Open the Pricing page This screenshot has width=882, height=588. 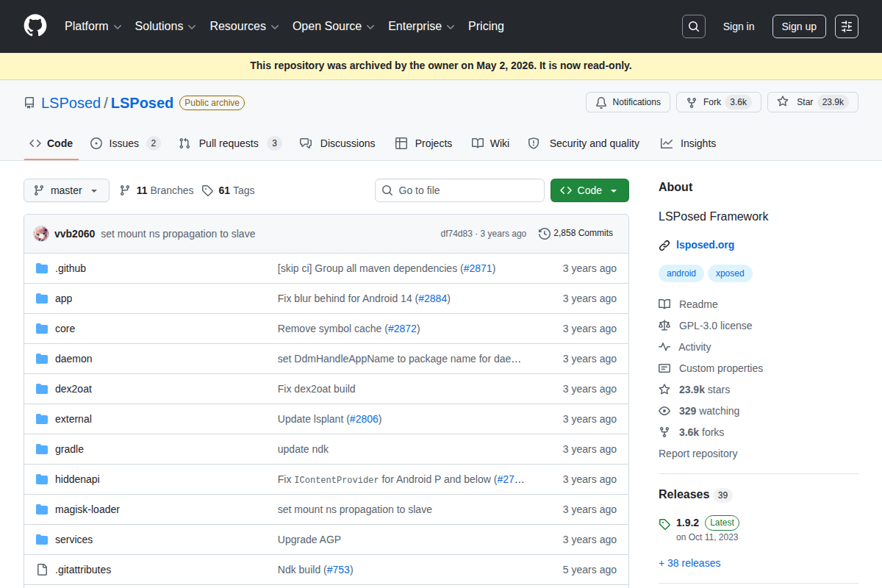tap(486, 26)
